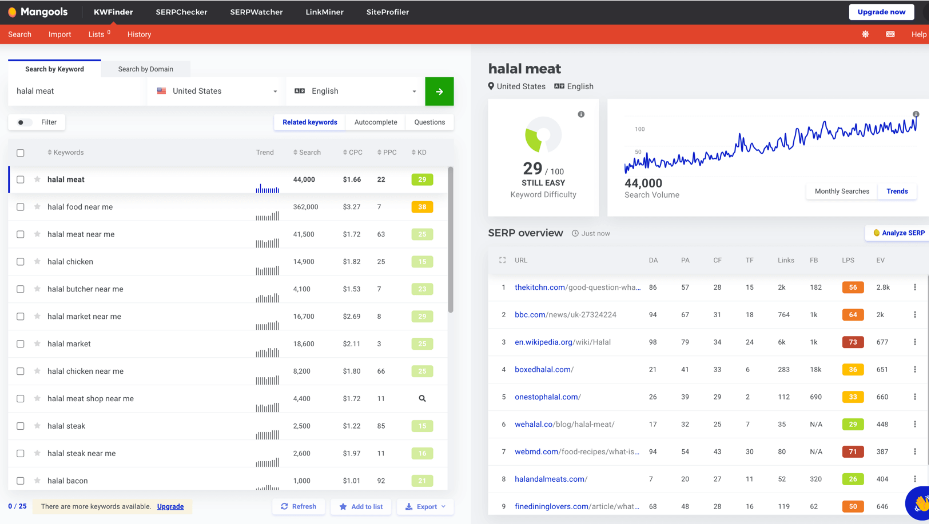
Task: Click the keyword input field containing 'halal meat'
Action: [x=78, y=91]
